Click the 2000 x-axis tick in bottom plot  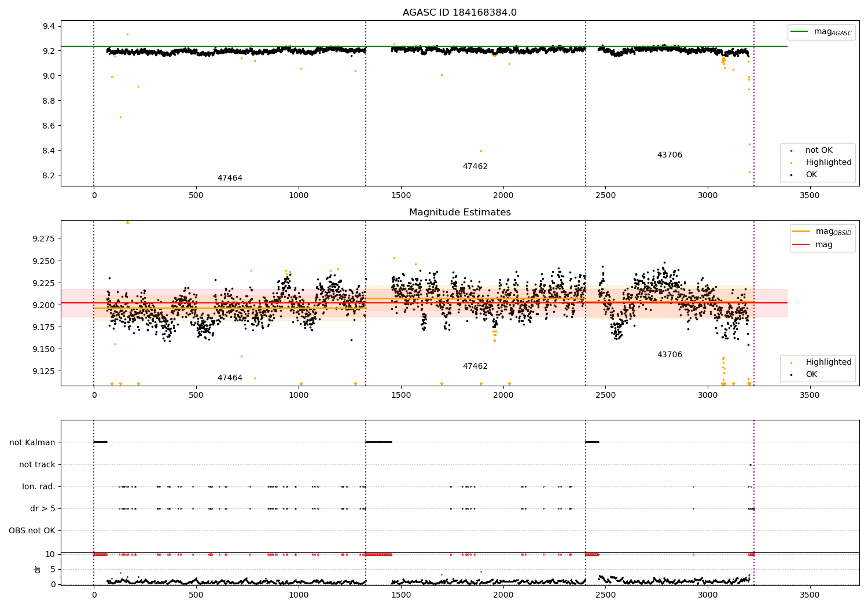pyautogui.click(x=503, y=595)
